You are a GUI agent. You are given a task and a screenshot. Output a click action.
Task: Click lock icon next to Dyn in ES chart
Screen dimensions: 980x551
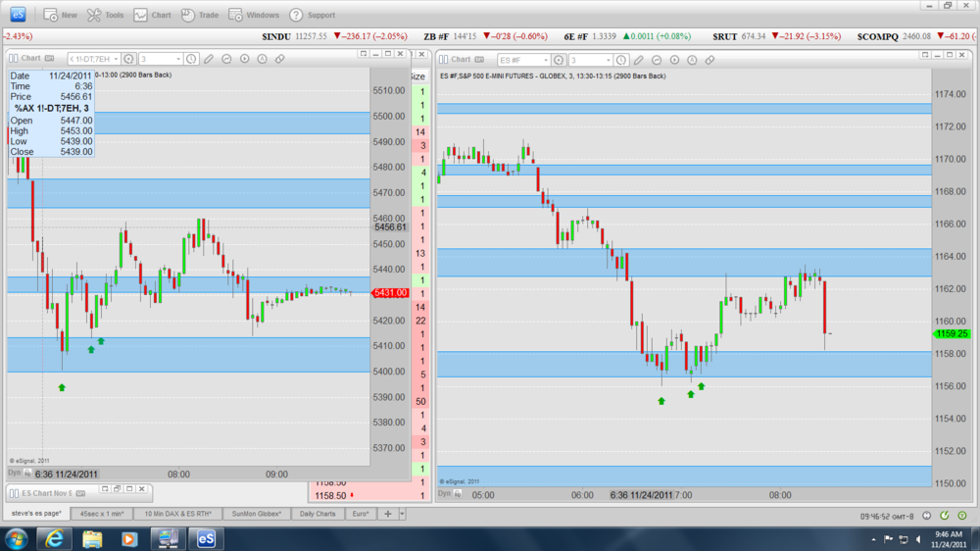click(x=458, y=494)
